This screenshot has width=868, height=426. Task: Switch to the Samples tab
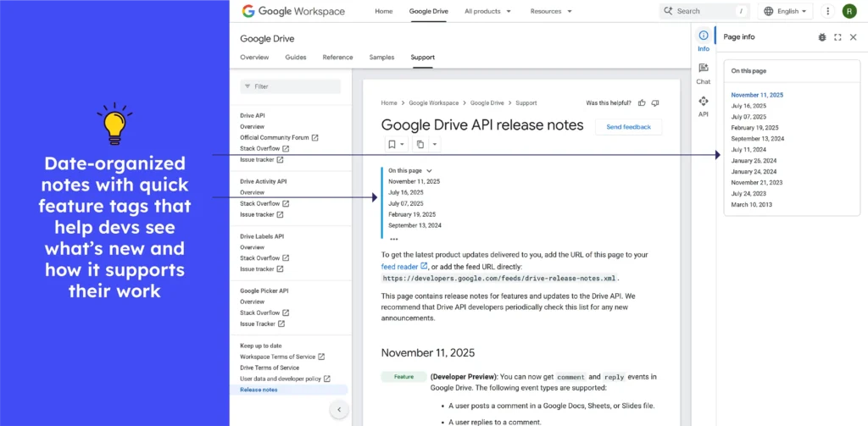tap(381, 57)
